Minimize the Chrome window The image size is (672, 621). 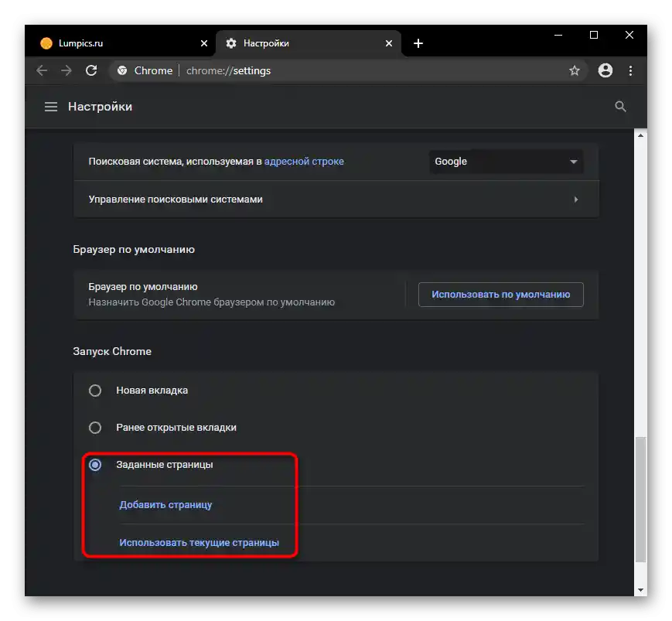pos(558,35)
